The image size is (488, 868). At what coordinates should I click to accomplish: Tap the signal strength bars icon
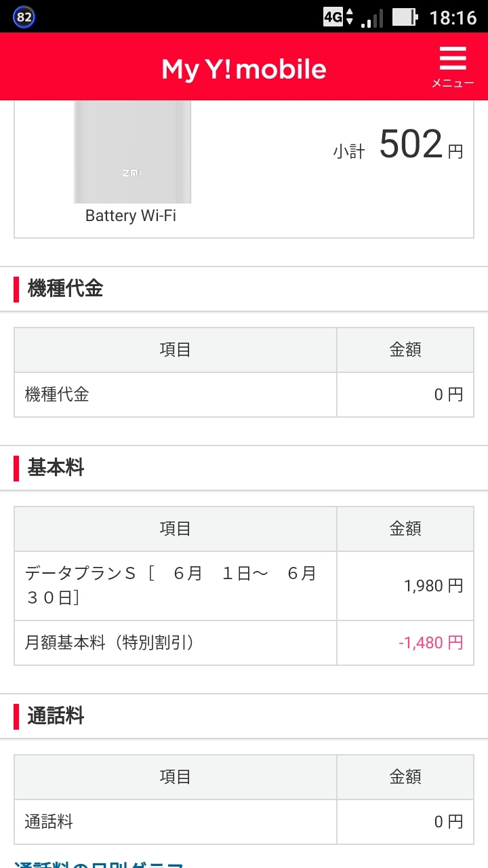point(372,18)
